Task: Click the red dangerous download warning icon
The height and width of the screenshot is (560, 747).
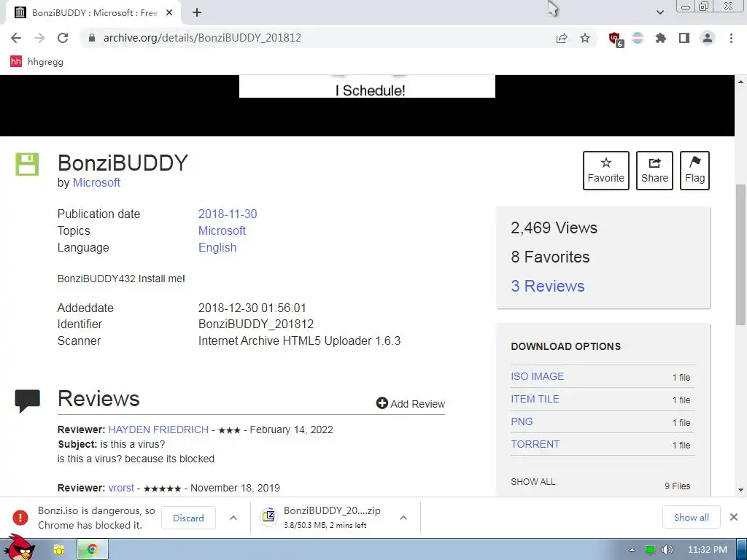Action: 20,517
